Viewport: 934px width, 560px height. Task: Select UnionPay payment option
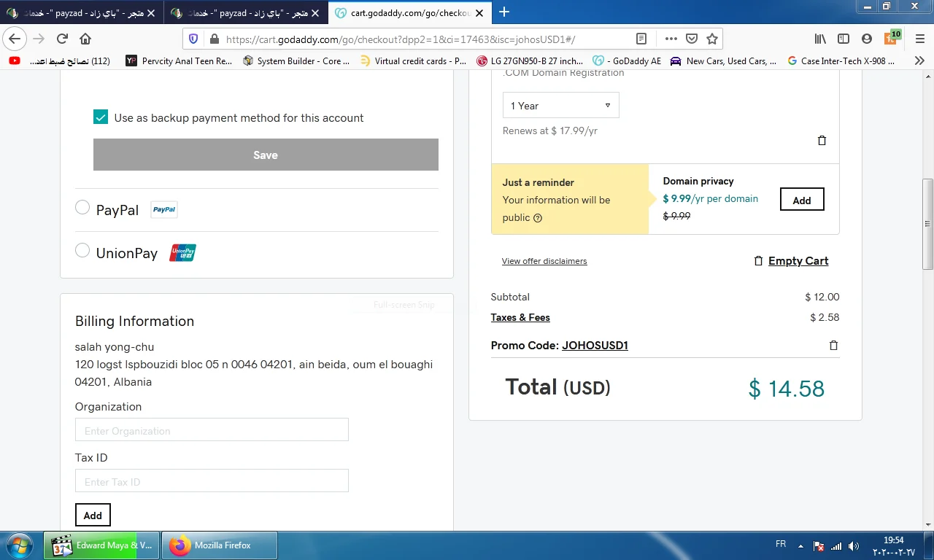click(x=82, y=251)
